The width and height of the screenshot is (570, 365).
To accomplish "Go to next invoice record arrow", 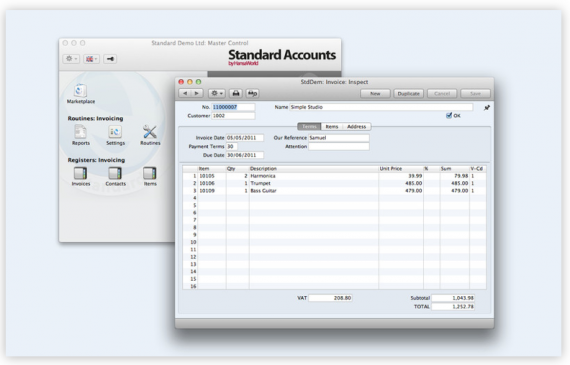I will (197, 93).
